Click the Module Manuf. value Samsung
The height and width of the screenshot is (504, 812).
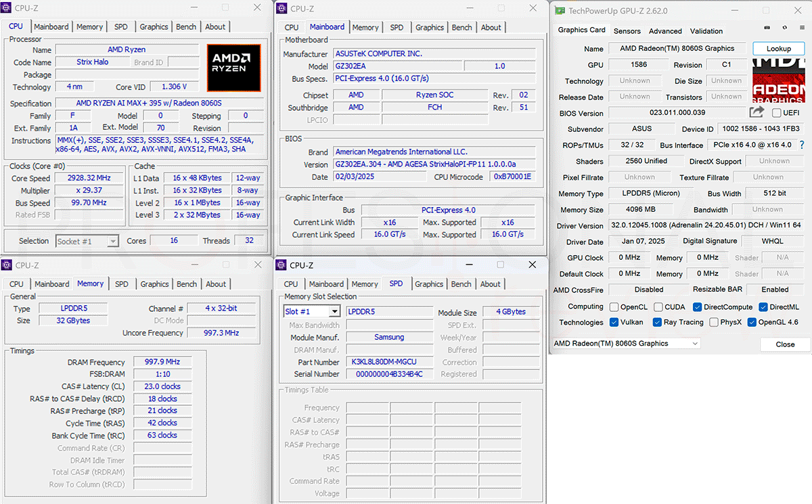(x=389, y=337)
